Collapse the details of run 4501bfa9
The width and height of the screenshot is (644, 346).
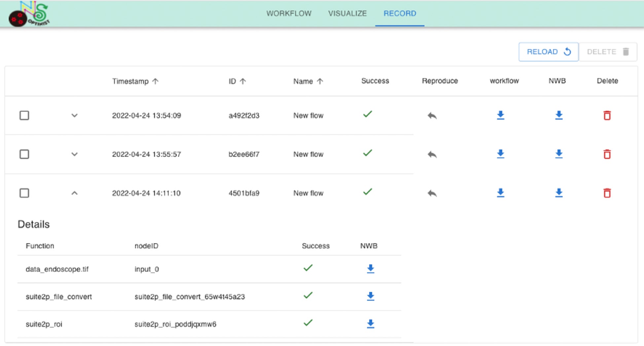coord(74,193)
